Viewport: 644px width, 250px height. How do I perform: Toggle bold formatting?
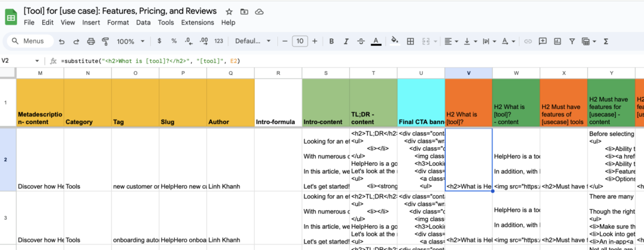click(331, 41)
